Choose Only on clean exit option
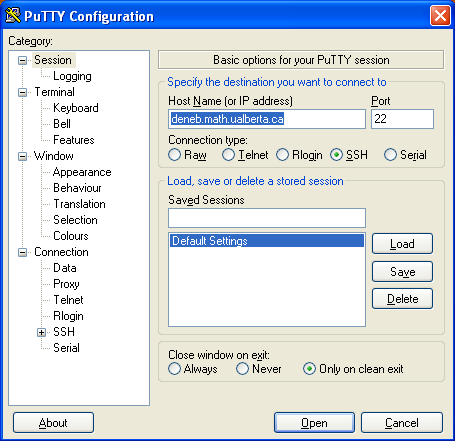 tap(309, 369)
